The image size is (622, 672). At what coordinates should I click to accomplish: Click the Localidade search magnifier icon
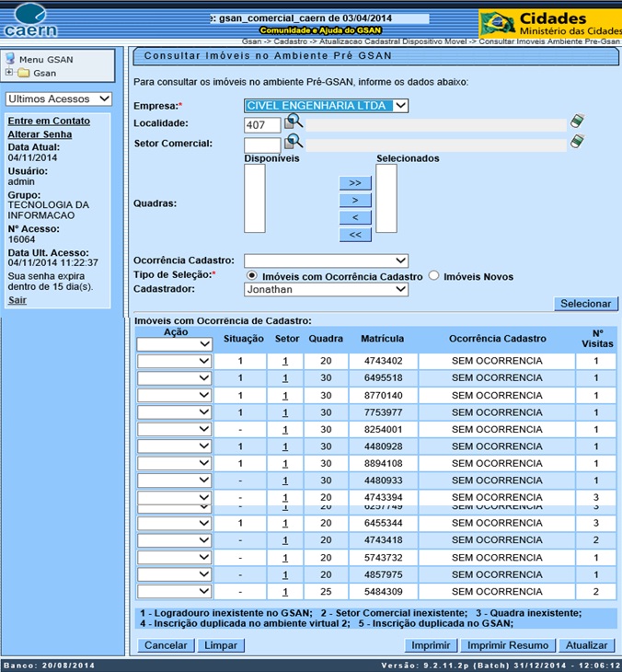294,122
